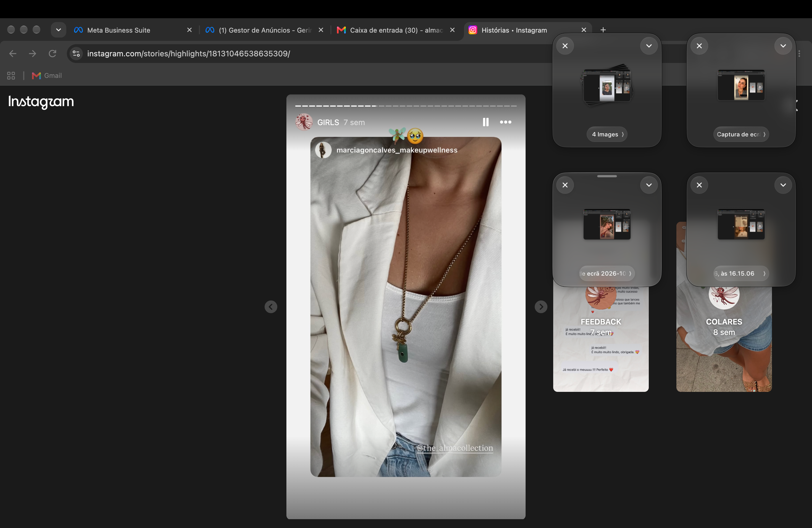The image size is (812, 528).
Task: Dismiss the ecrã 2026-10 screenshot card
Action: click(x=565, y=185)
